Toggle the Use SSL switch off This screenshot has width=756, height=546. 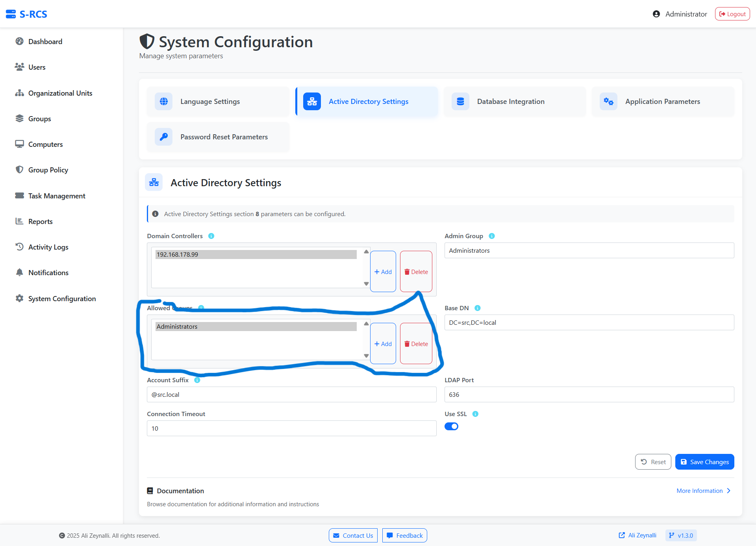point(451,426)
